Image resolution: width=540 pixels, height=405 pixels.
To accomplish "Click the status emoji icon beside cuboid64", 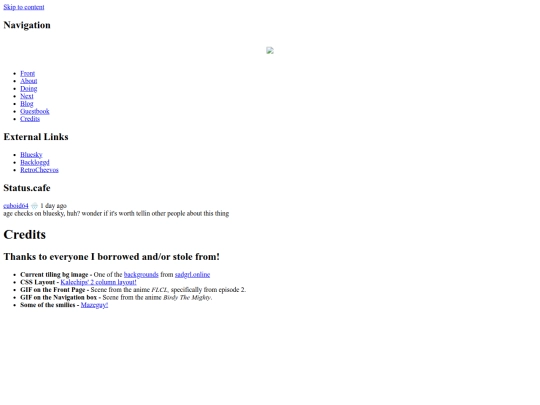I will pos(34,206).
